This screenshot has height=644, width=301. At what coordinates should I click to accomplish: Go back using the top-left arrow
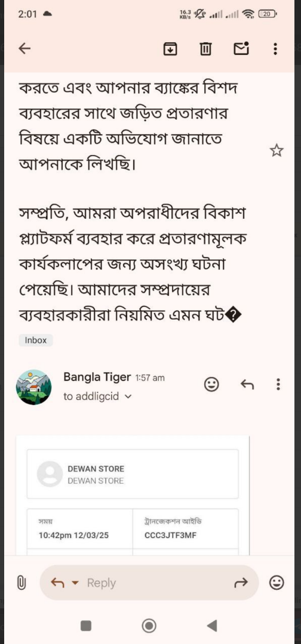pyautogui.click(x=24, y=49)
